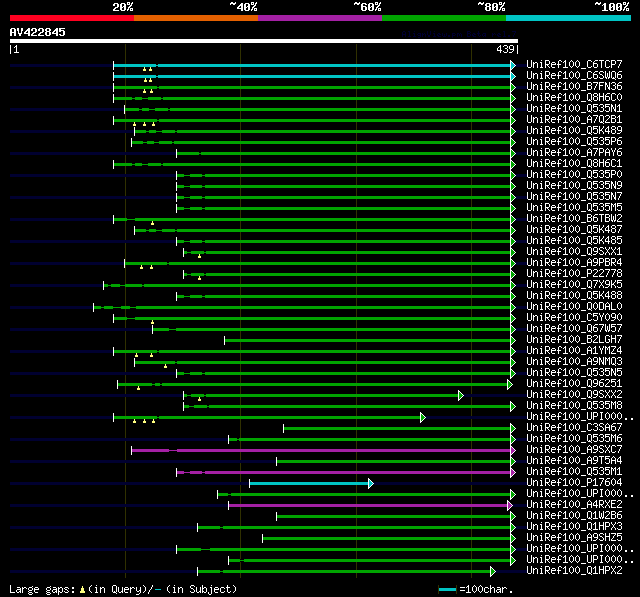Click the AV422845 query name
Screen dimensions: 640x597
[38, 32]
